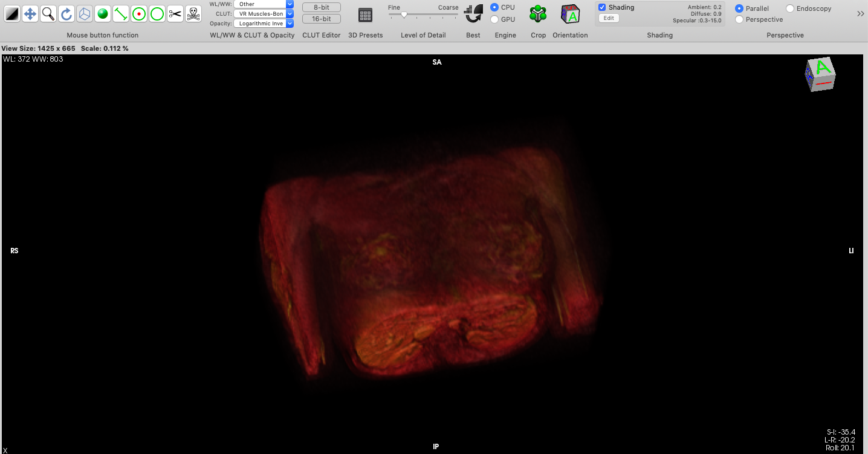Open the WL/WW preset dropdown
This screenshot has height=454, width=868.
tap(264, 4)
